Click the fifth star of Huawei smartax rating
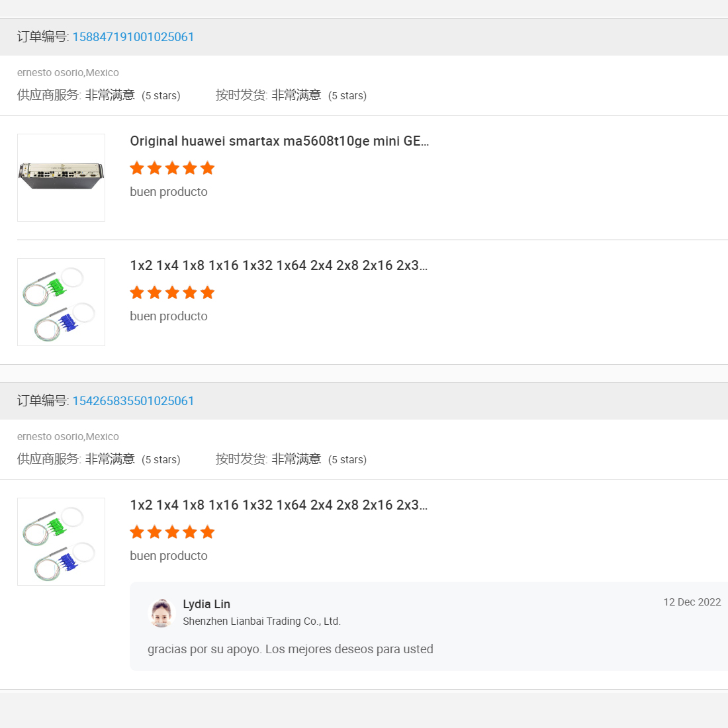Screen dimensions: 728x728 tap(208, 168)
